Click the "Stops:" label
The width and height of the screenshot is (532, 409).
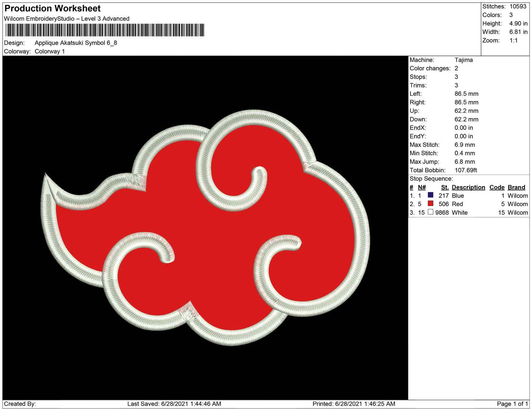click(x=418, y=77)
